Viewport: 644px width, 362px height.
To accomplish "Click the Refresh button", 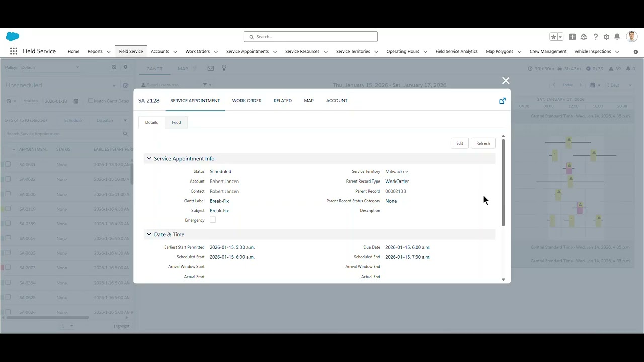I will 483,143.
